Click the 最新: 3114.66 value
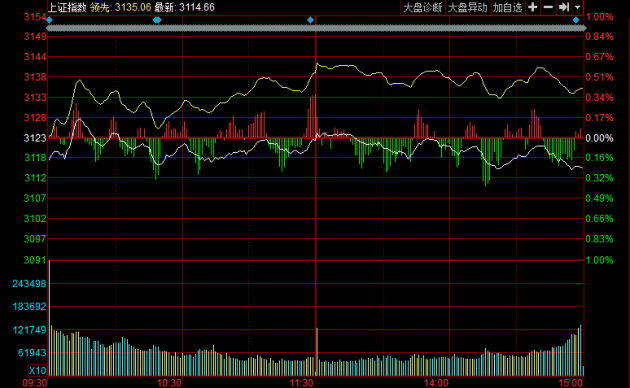The height and width of the screenshot is (388, 630). (x=184, y=7)
